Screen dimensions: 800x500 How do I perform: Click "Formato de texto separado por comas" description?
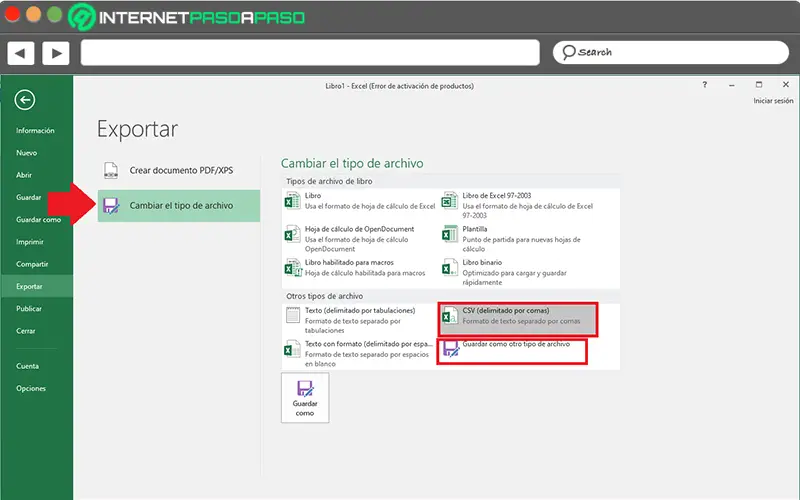[x=521, y=321]
